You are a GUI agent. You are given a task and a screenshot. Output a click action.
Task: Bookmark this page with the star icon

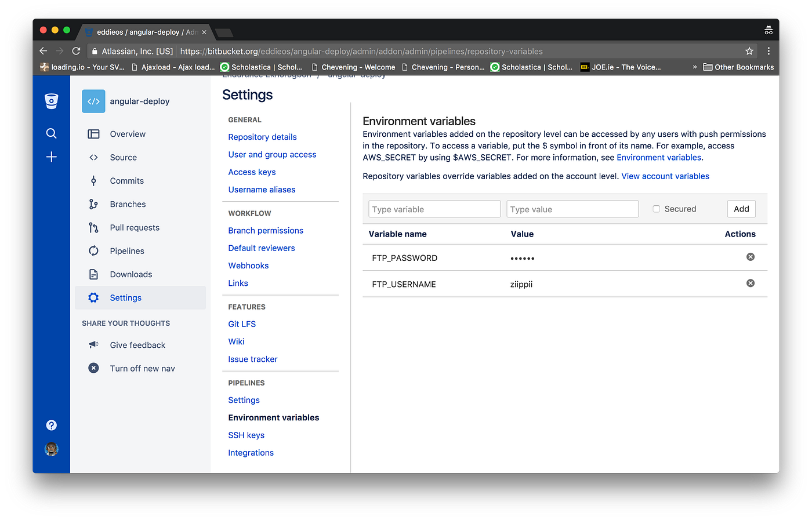(749, 51)
